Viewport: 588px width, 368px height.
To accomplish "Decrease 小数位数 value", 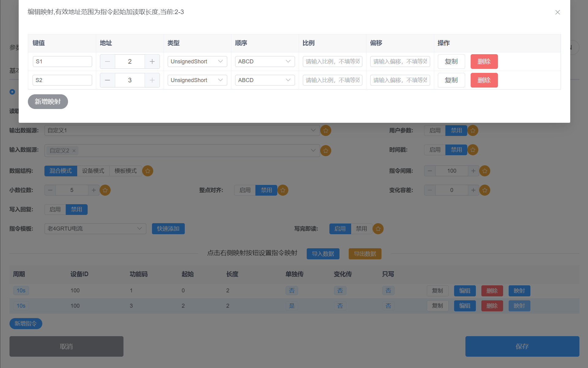I will [50, 190].
